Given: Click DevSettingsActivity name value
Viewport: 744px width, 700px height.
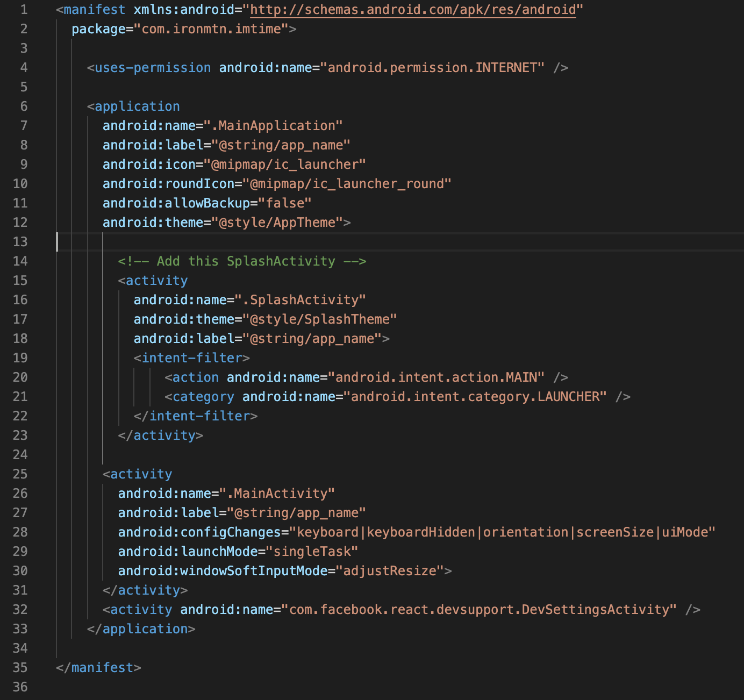Looking at the screenshot, I should pos(479,610).
